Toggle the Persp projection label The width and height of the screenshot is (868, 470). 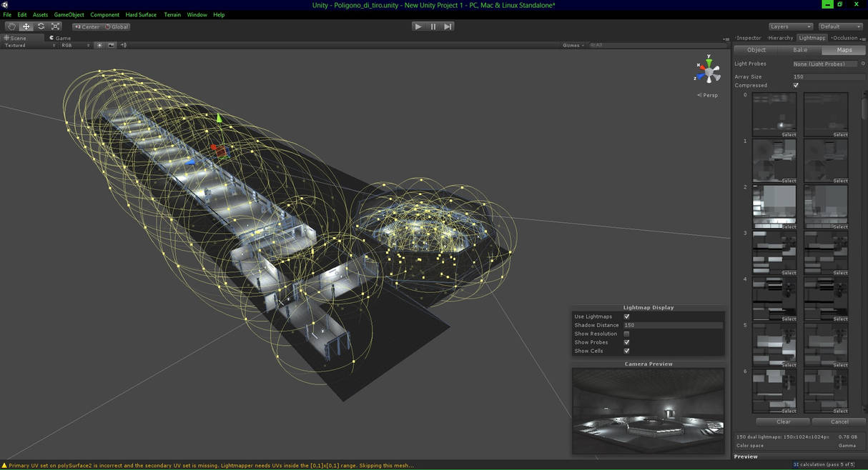[708, 95]
